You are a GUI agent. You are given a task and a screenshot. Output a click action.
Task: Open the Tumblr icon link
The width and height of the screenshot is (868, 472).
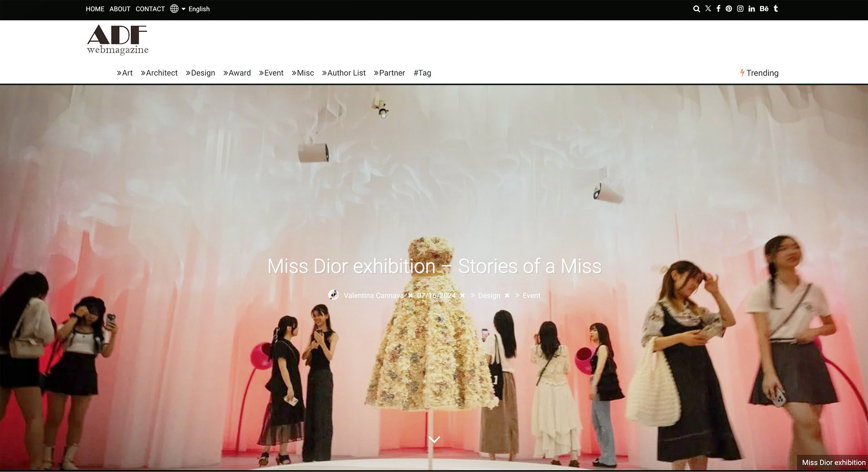click(776, 9)
